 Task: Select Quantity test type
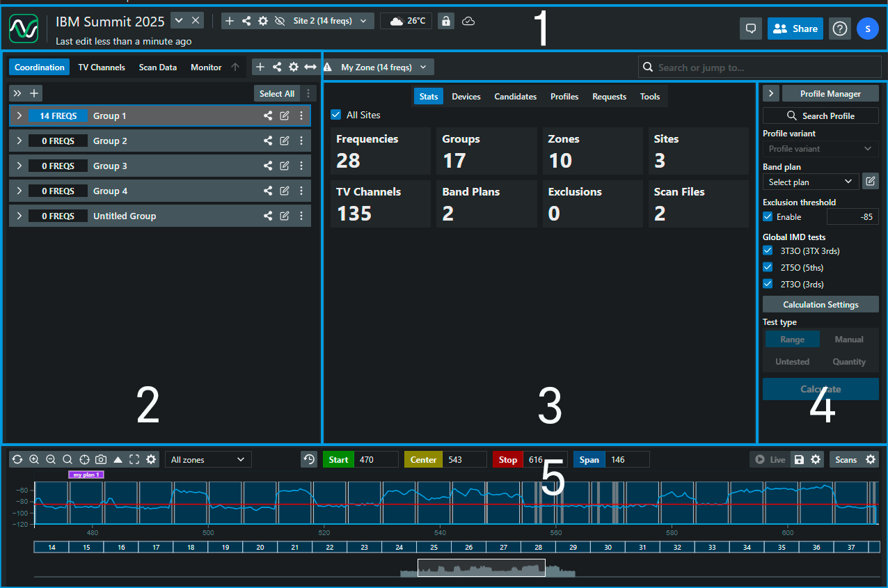point(849,362)
